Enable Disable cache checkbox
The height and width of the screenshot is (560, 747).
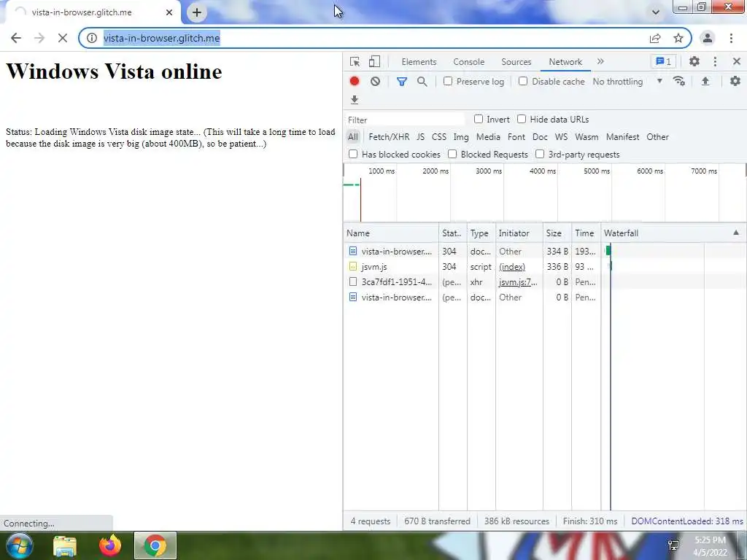pos(522,81)
